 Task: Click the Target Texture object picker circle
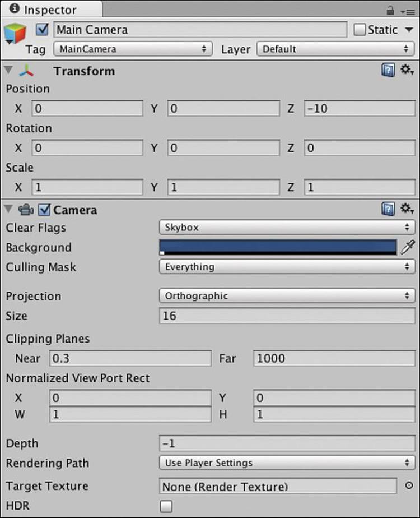(409, 485)
